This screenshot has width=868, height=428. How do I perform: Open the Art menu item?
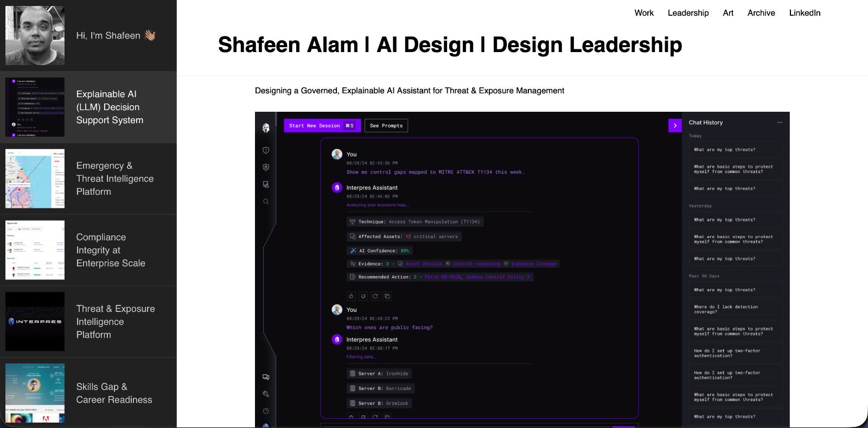tap(728, 13)
